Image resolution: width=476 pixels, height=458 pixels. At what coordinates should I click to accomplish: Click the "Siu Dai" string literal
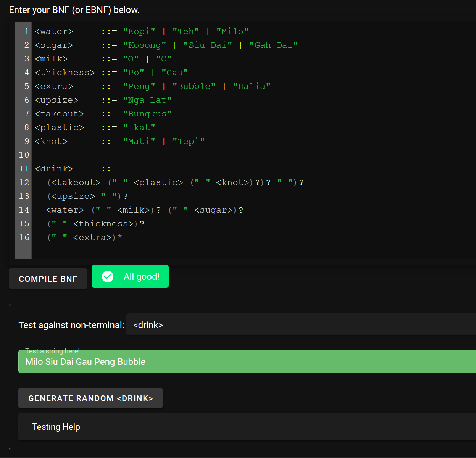point(208,45)
